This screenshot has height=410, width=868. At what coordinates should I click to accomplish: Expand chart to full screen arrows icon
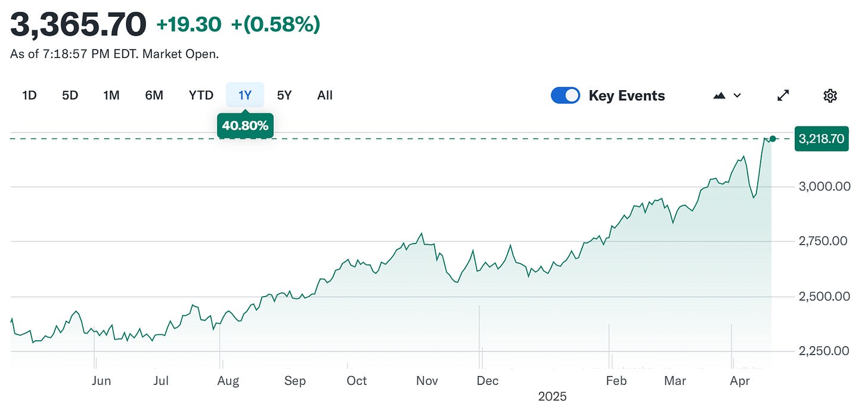tap(783, 95)
